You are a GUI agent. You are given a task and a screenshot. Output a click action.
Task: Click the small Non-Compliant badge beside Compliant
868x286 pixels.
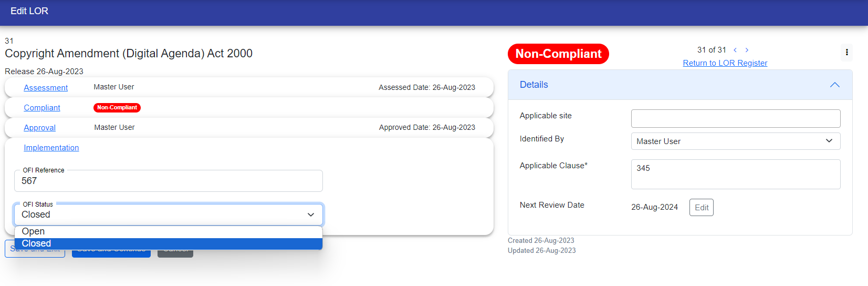[x=117, y=108]
